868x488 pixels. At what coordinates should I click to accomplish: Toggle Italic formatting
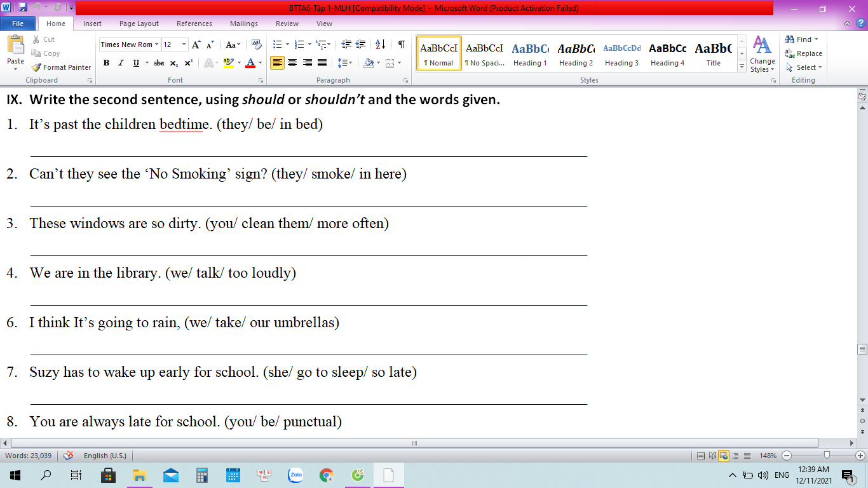pyautogui.click(x=121, y=63)
